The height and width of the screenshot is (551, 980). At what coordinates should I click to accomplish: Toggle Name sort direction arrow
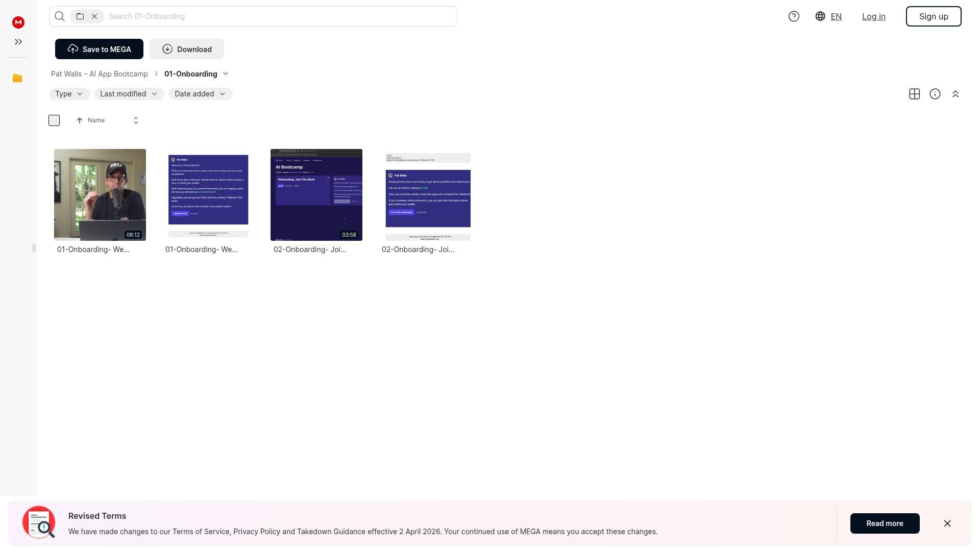pyautogui.click(x=79, y=120)
